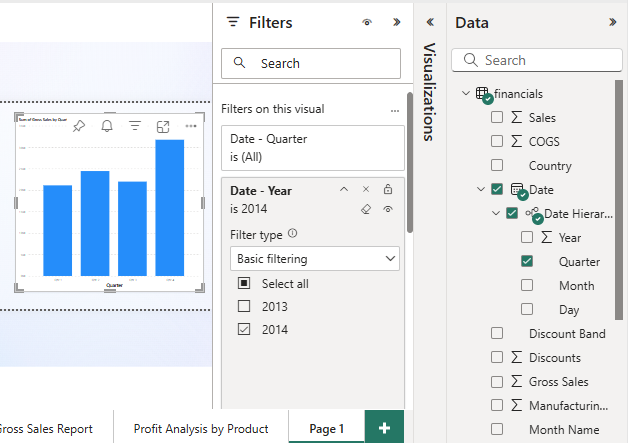Check the Discount Band field

tap(497, 333)
